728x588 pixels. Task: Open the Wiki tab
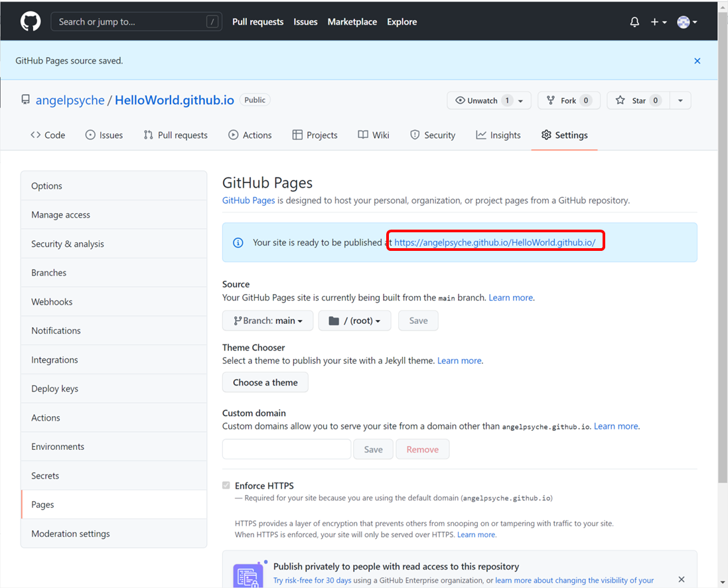(373, 135)
